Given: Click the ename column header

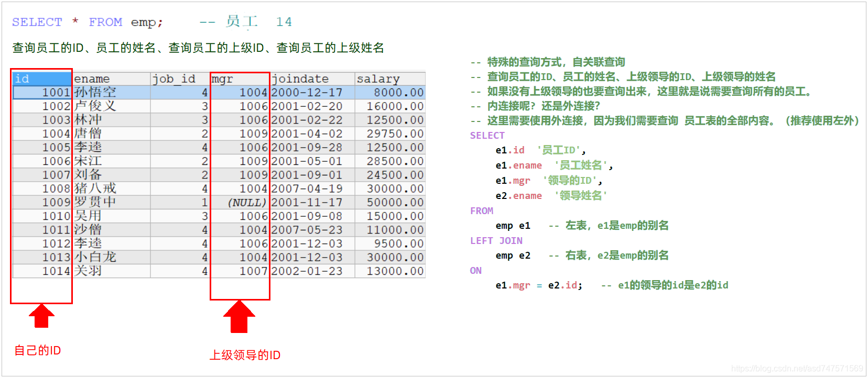Looking at the screenshot, I should [x=111, y=79].
